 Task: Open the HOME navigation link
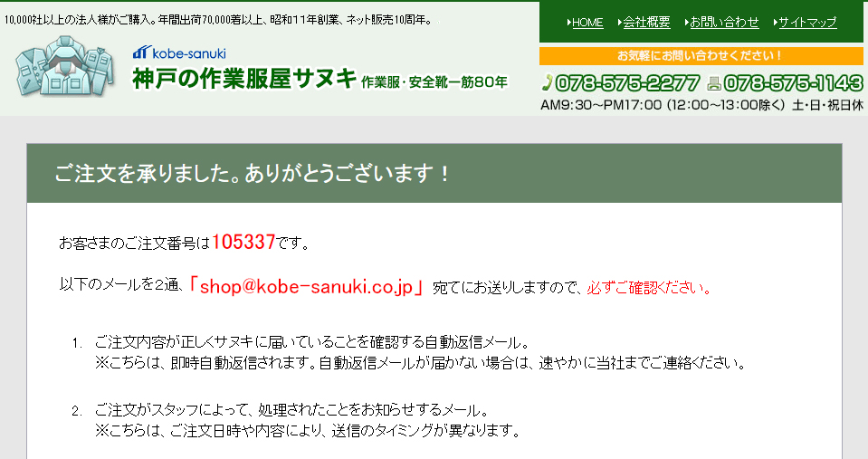pos(587,23)
